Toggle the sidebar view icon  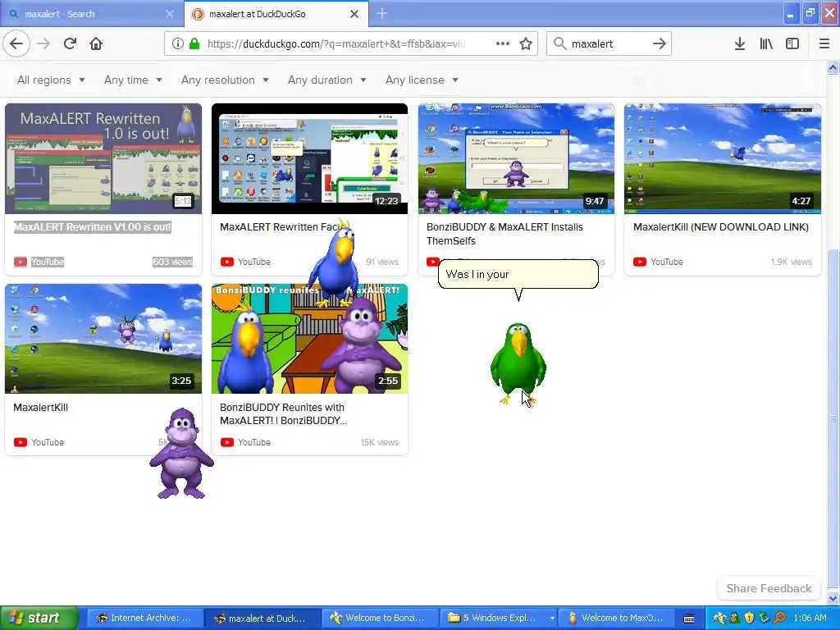(x=792, y=44)
